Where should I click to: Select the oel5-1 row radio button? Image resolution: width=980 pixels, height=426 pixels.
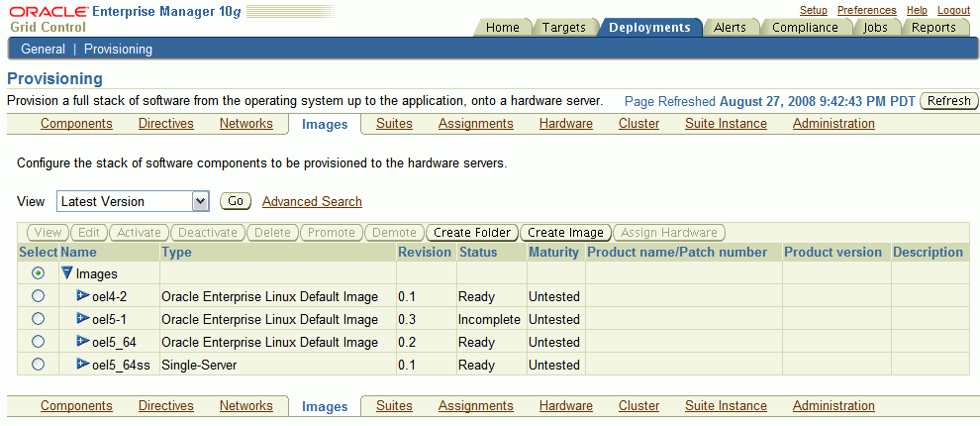39,318
